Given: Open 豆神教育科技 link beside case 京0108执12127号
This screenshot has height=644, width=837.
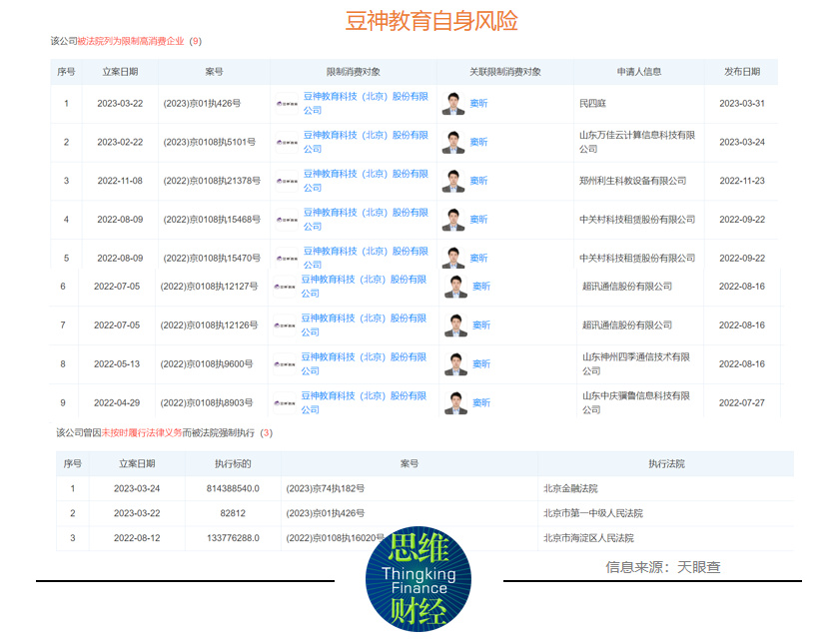Looking at the screenshot, I should click(x=364, y=287).
